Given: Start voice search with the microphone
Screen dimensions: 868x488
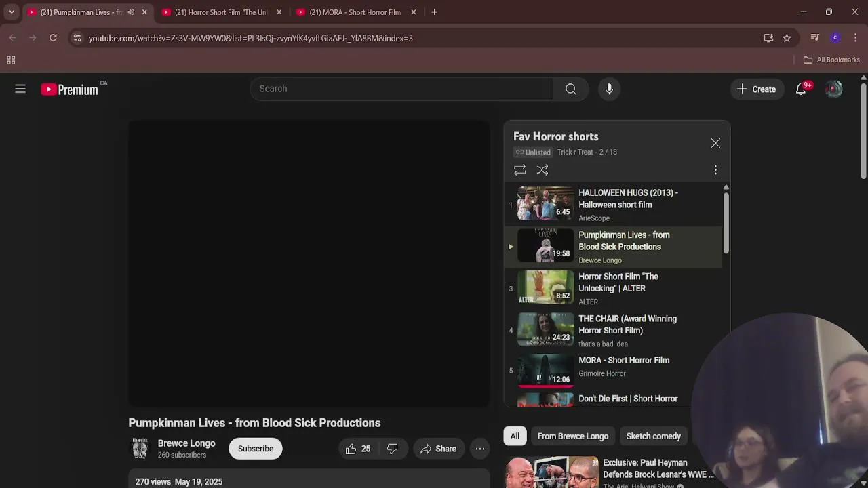Looking at the screenshot, I should point(609,89).
